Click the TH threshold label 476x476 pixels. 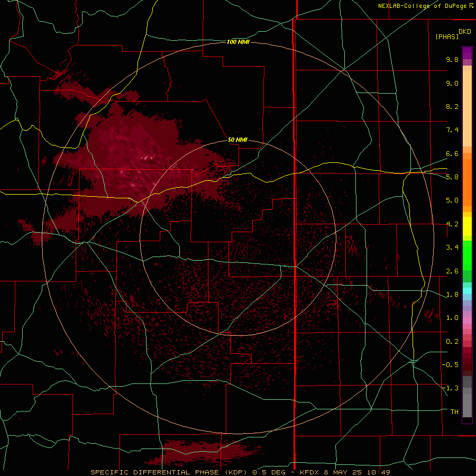pyautogui.click(x=454, y=412)
